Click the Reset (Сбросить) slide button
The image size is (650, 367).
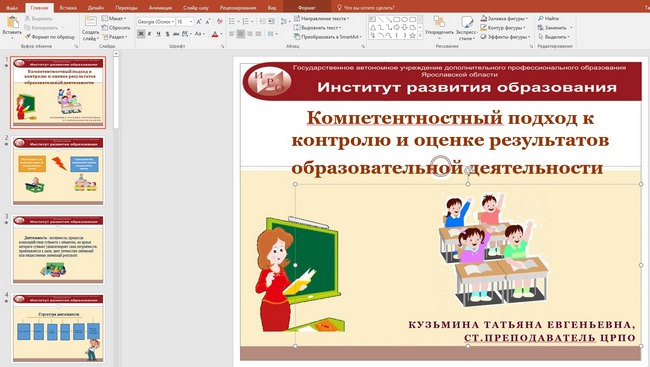click(x=116, y=28)
